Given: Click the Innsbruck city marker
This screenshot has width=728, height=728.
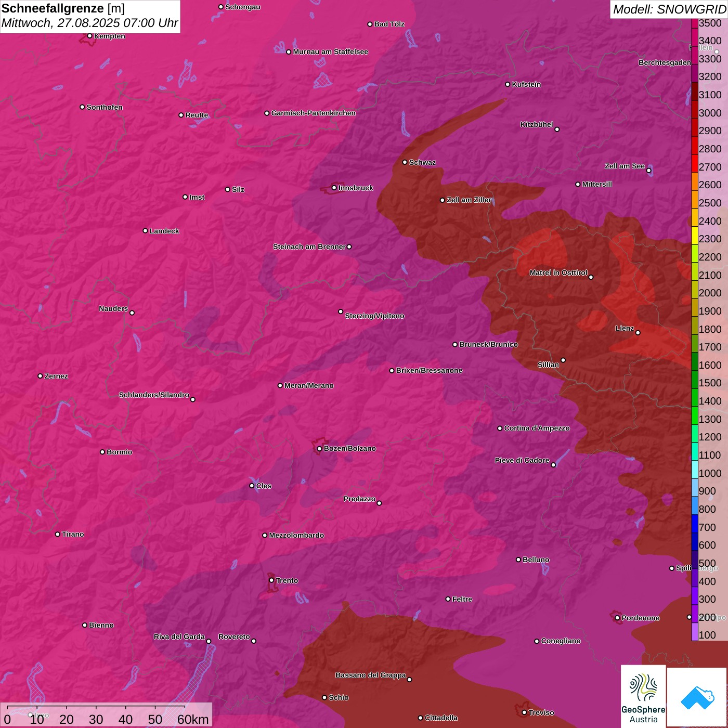Looking at the screenshot, I should click(x=334, y=188).
